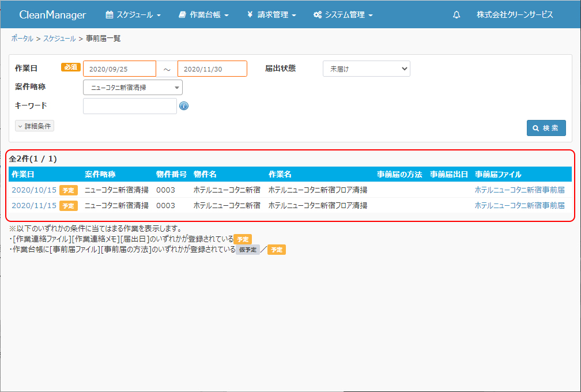Click the notification bell icon
The width and height of the screenshot is (581, 392).
[456, 15]
